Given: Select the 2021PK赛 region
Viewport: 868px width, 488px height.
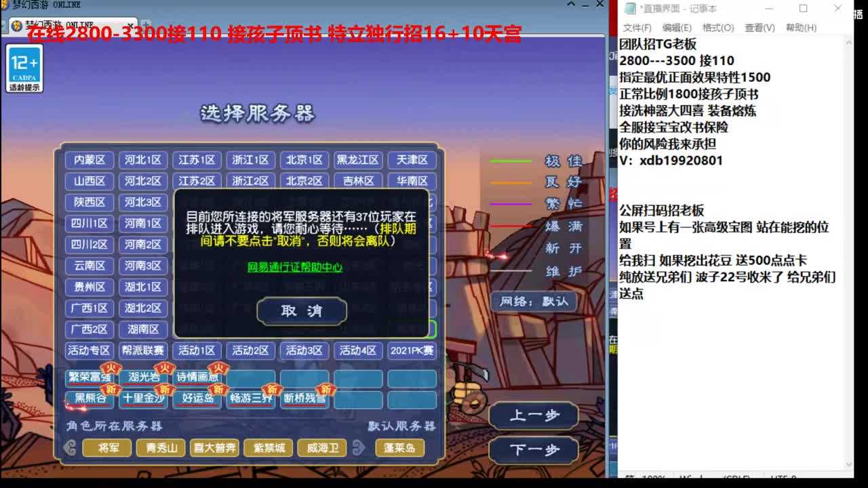Looking at the screenshot, I should [412, 350].
